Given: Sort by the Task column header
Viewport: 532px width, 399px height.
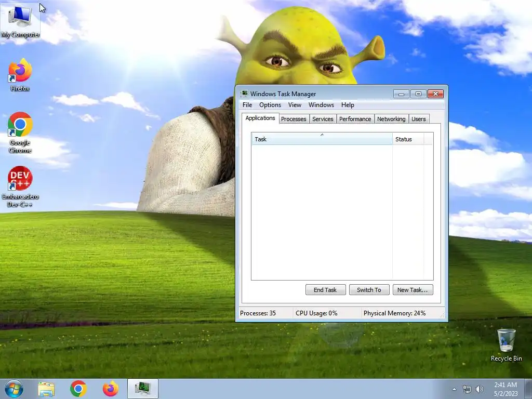Looking at the screenshot, I should pos(322,139).
